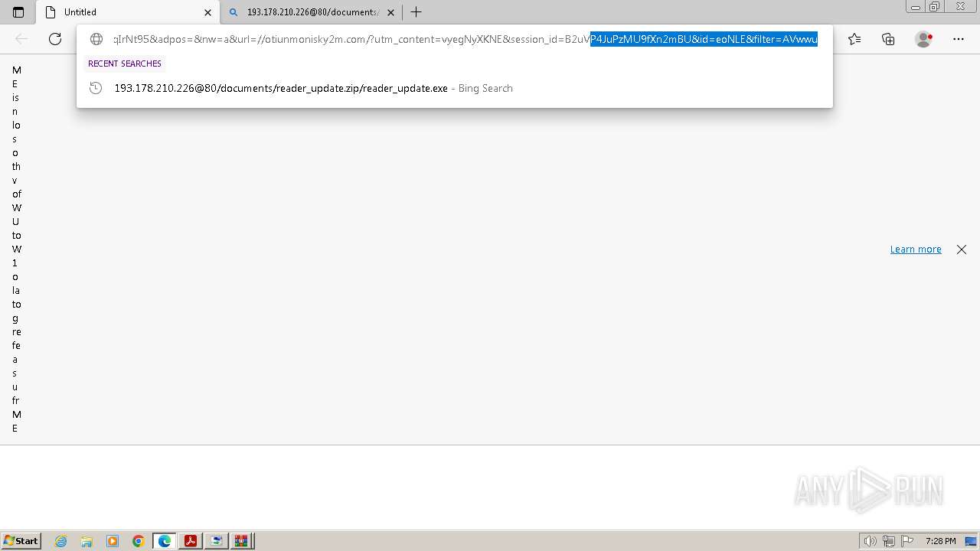Open the profile account menu
The image size is (980, 551).
click(923, 39)
